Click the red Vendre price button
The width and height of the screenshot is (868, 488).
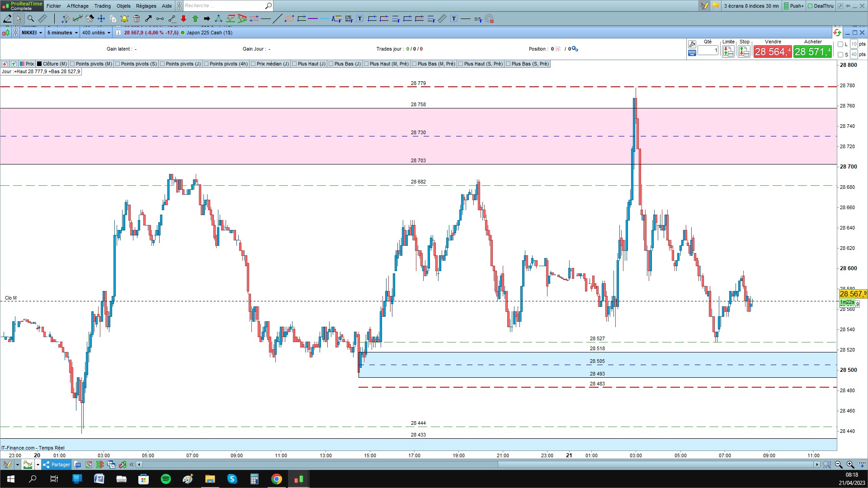(772, 52)
